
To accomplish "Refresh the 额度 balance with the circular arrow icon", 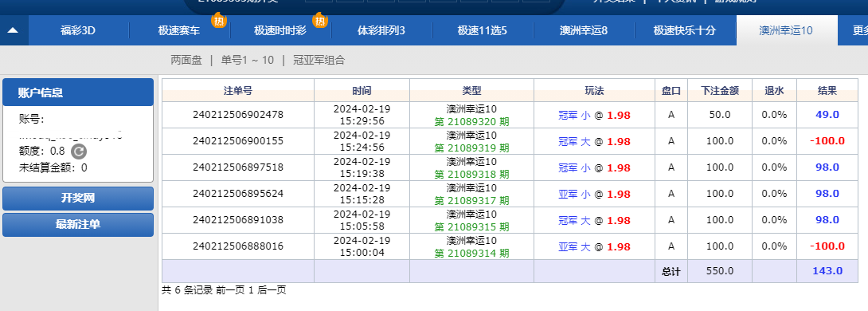I will (x=79, y=151).
